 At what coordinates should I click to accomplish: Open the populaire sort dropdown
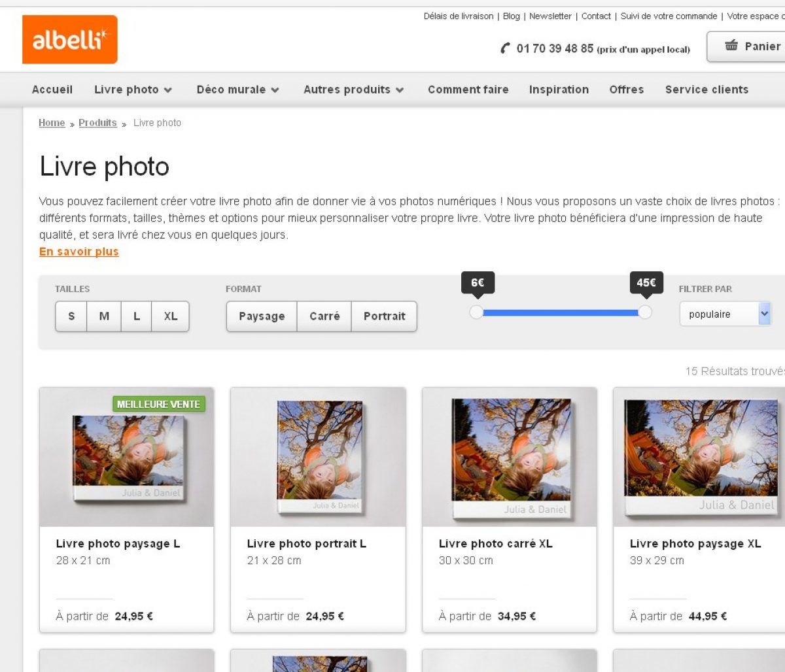725,314
